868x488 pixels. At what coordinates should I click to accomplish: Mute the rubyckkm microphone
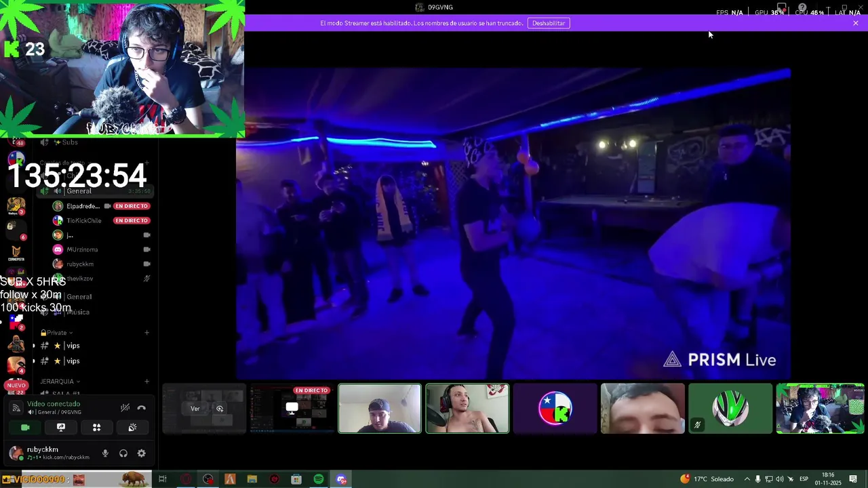105,453
